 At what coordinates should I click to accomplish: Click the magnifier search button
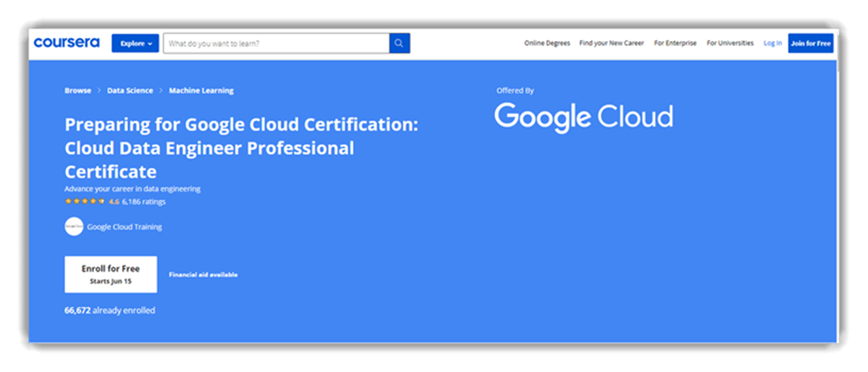click(400, 44)
